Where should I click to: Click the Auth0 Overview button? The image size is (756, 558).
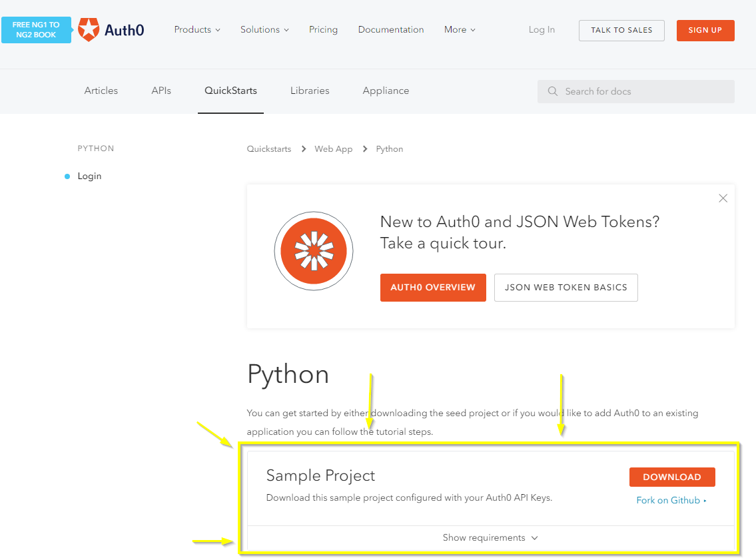(433, 288)
